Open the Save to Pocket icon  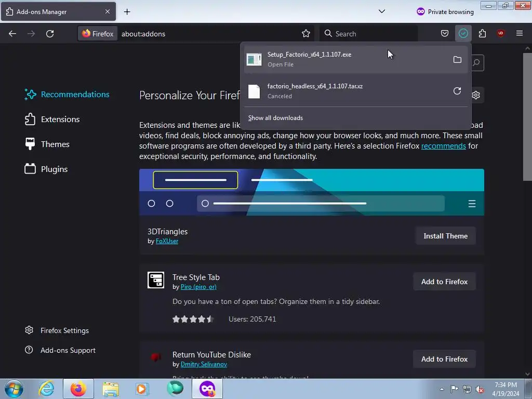coord(445,33)
